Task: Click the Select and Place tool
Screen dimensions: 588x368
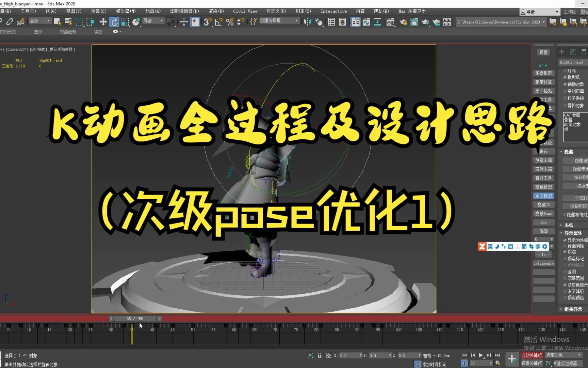Action: tap(136, 22)
